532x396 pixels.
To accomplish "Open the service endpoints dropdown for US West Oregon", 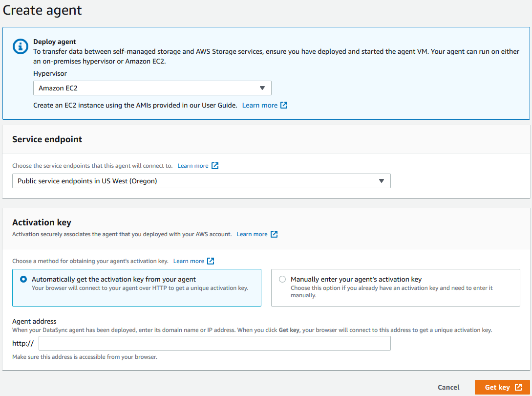I will 201,181.
